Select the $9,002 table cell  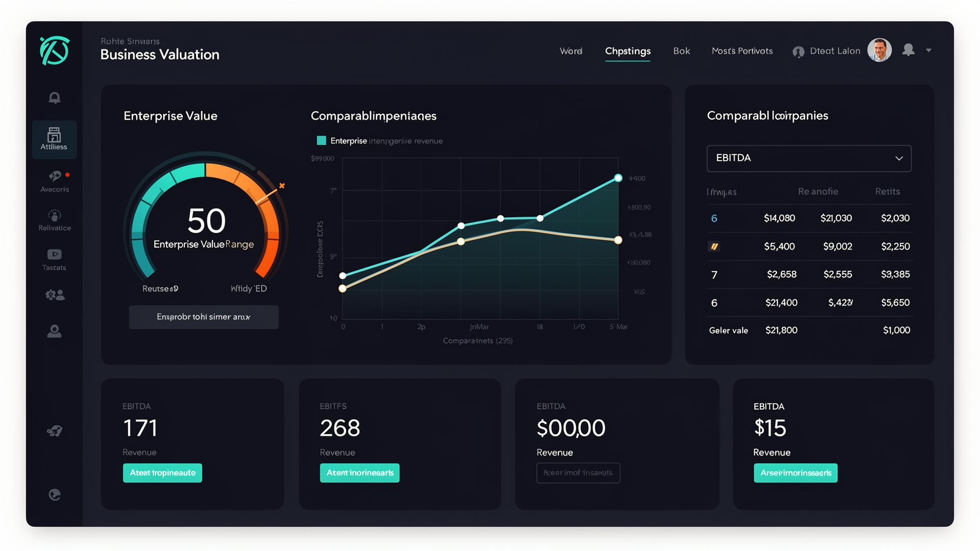coord(838,246)
